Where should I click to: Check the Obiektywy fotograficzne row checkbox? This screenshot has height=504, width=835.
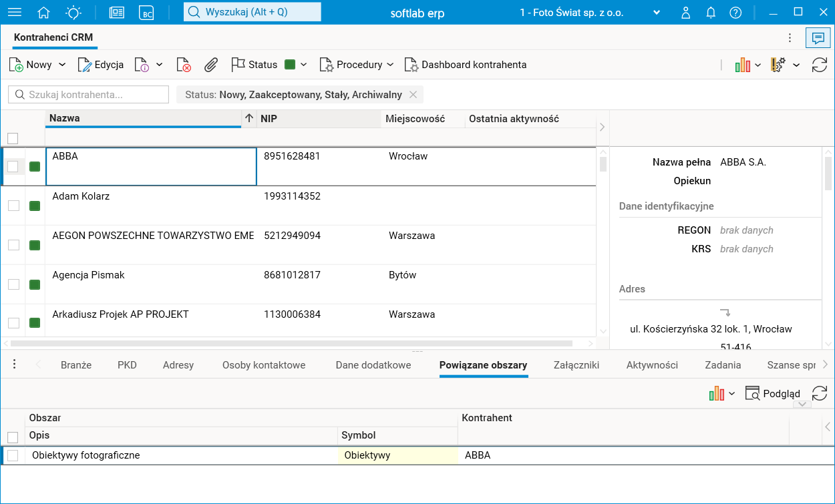(13, 455)
